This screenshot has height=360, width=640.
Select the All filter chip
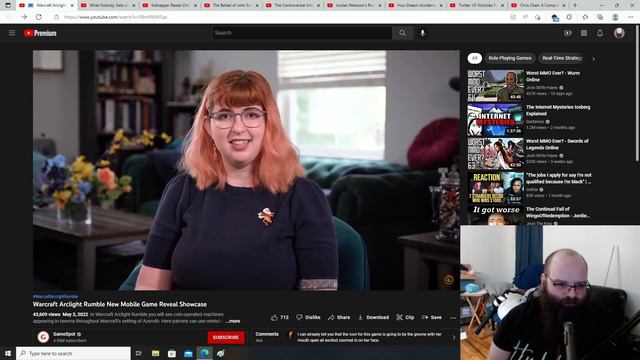pyautogui.click(x=474, y=58)
